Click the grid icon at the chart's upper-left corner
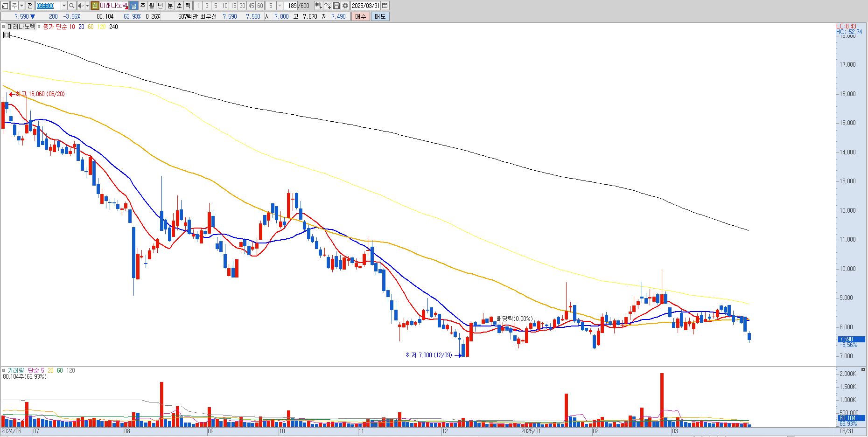 tap(6, 35)
